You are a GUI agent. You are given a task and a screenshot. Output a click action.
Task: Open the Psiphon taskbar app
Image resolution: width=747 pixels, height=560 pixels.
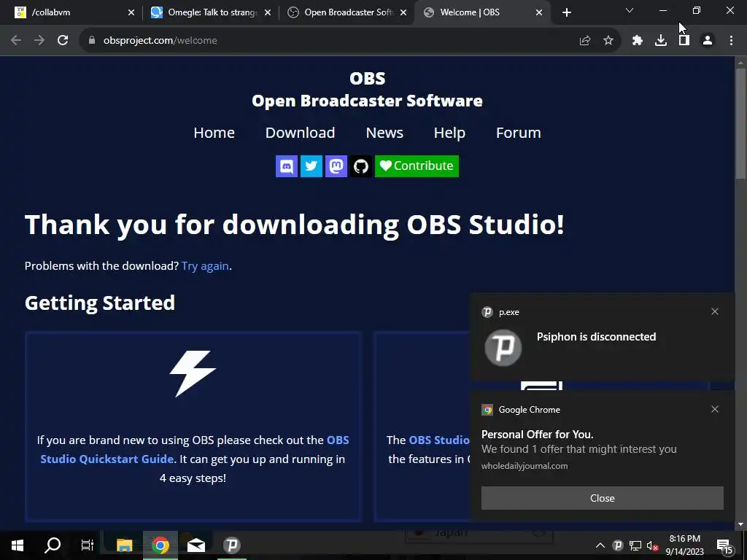point(232,545)
